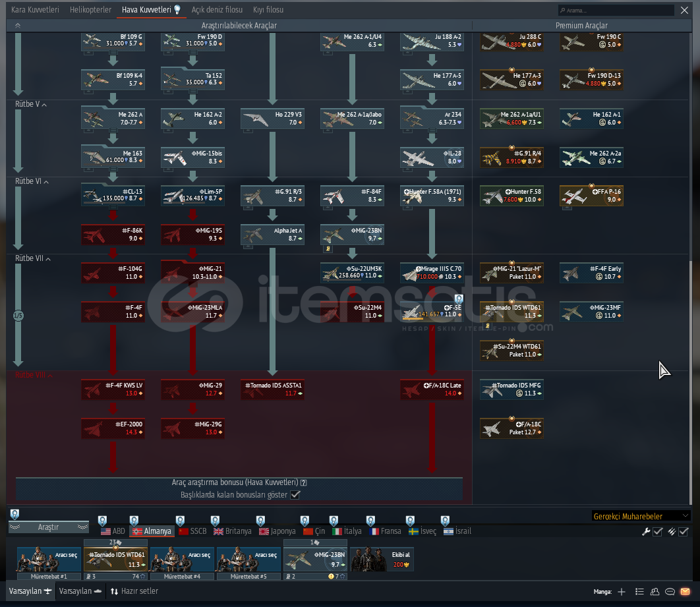This screenshot has width=700, height=607.
Task: Open the Gerçekçi Muharebeler dropdown
Action: pyautogui.click(x=641, y=517)
